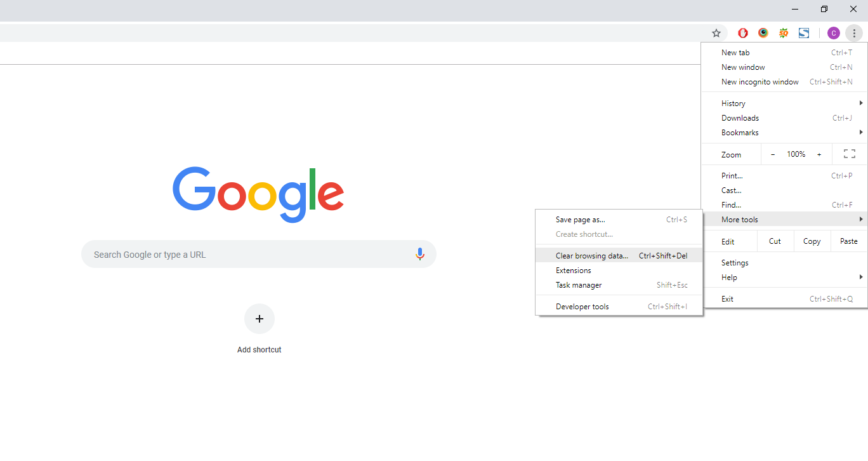Screen dimensions: 868x461
Task: Decrease zoom with the minus button
Action: pos(773,154)
